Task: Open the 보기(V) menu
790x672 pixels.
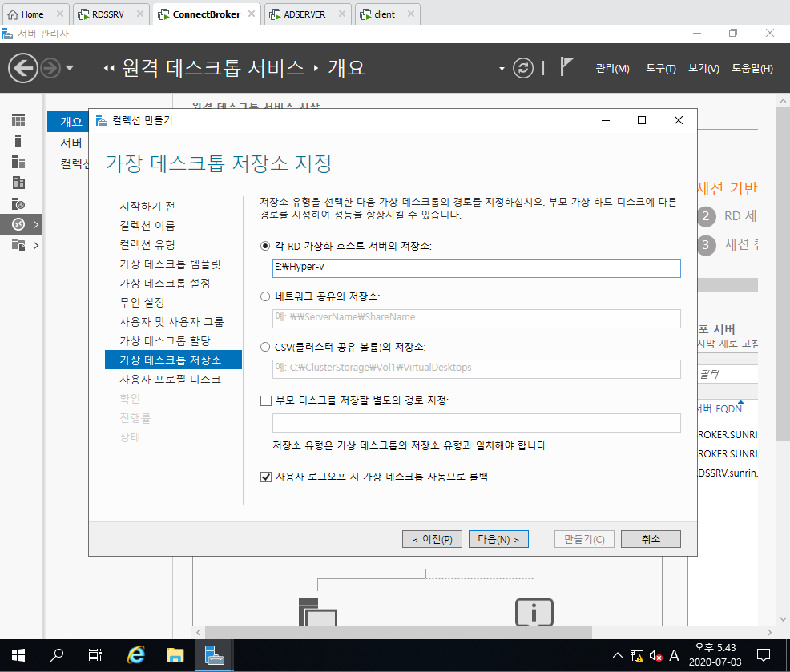Action: [703, 69]
